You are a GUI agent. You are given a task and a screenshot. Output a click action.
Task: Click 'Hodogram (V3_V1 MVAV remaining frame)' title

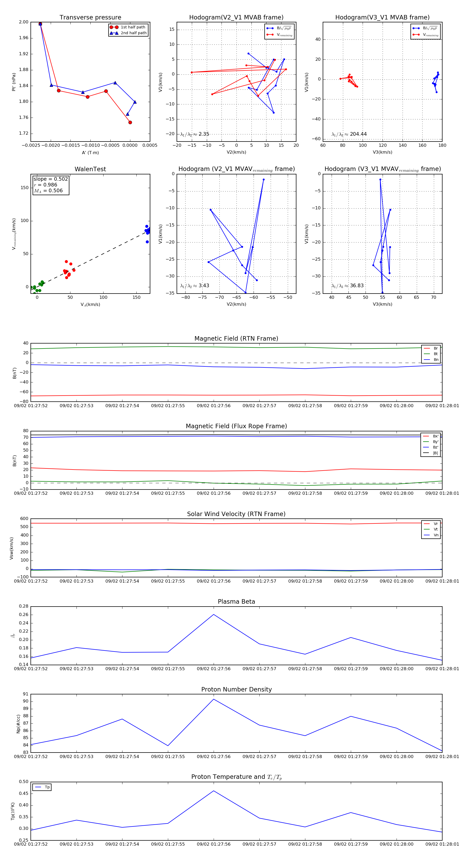(382, 169)
